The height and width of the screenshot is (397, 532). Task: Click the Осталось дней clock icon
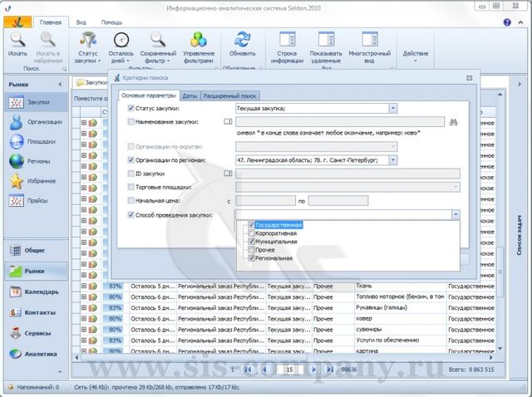[x=121, y=40]
